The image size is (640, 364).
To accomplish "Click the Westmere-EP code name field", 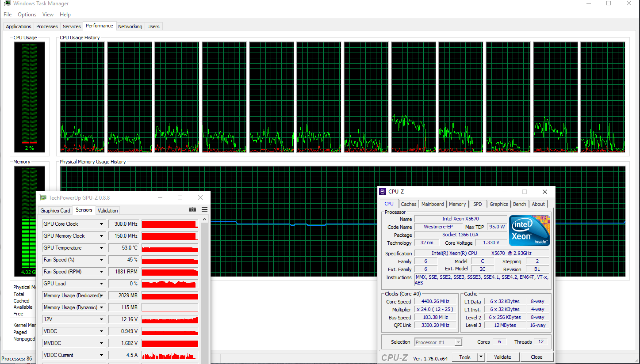I will click(x=438, y=227).
